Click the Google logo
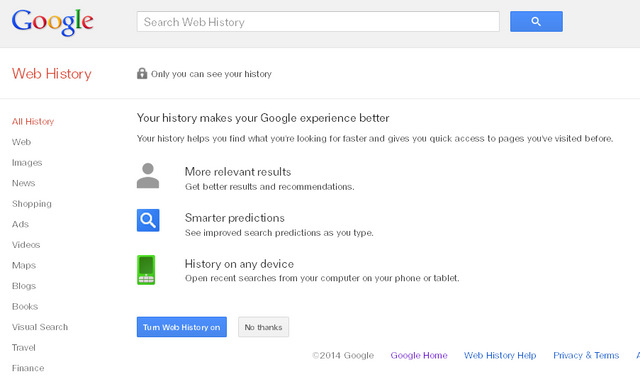This screenshot has height=386, width=640. coord(52,22)
